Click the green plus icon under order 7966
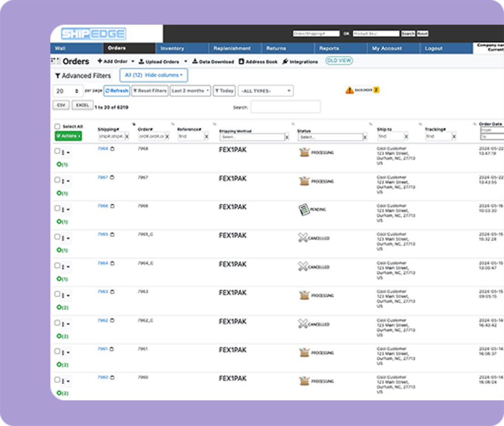504x426 pixels. point(59,221)
